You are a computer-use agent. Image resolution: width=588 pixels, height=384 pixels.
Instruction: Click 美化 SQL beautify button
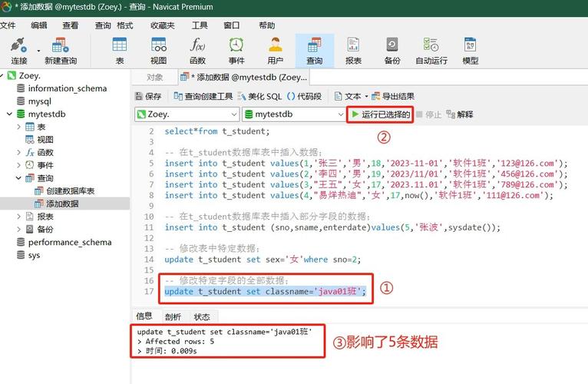pos(259,97)
